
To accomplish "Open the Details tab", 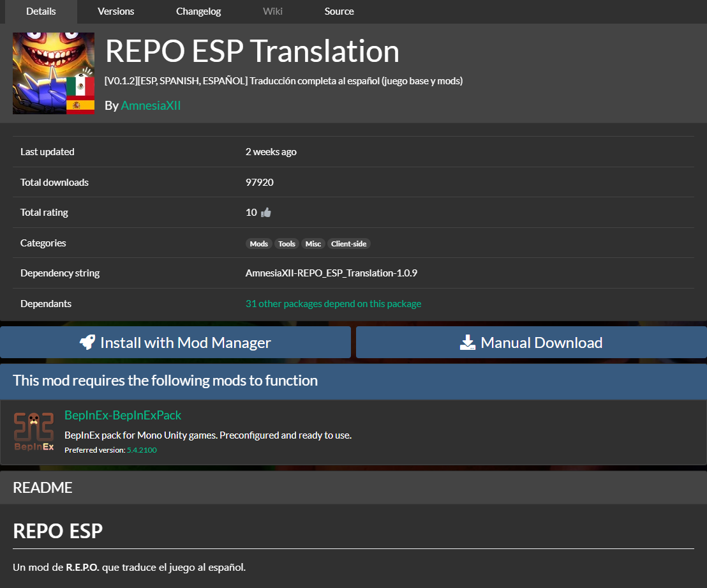I will 41,11.
